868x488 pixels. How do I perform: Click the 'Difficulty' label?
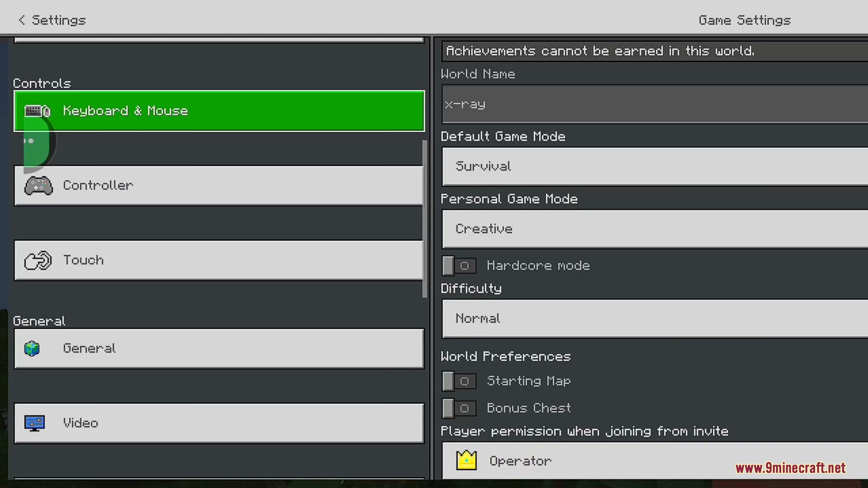471,289
